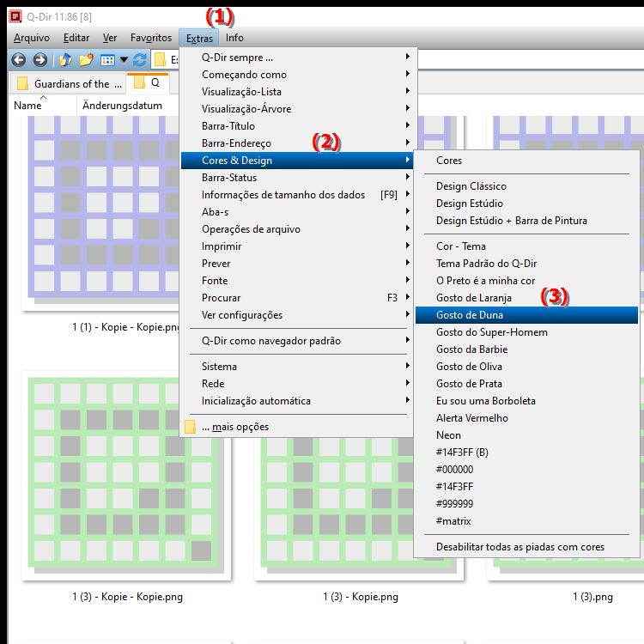Open the Sistema submenu

(299, 367)
